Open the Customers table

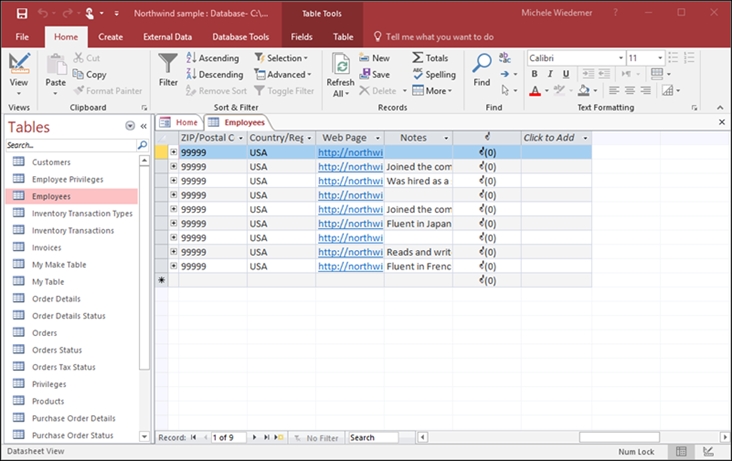click(x=51, y=162)
